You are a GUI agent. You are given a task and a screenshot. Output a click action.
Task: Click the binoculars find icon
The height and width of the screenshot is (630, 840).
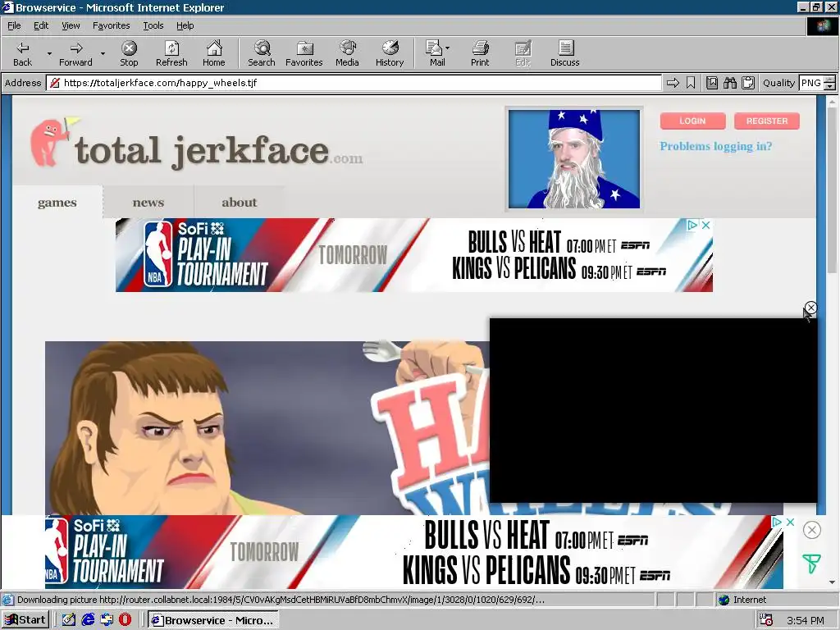pos(730,83)
